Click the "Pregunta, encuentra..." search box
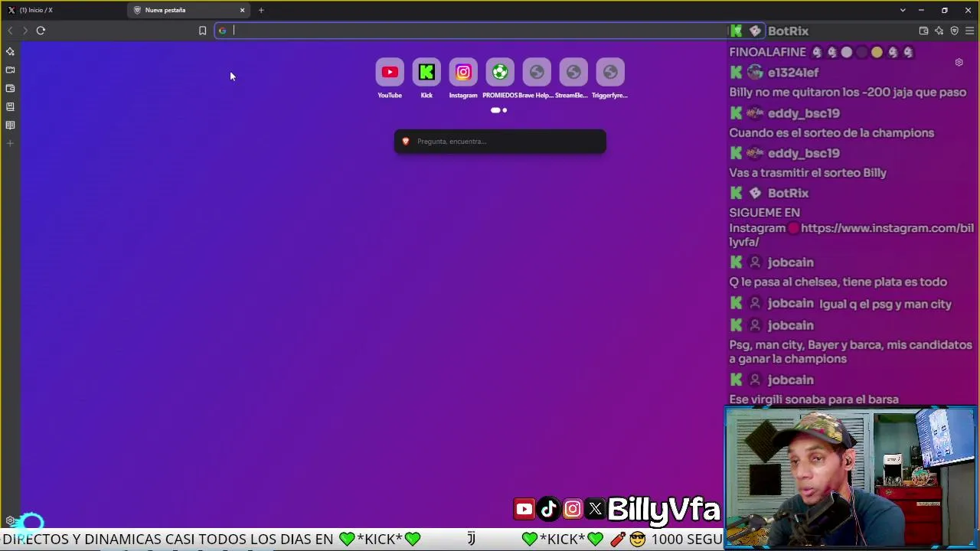Viewport: 980px width, 551px height. click(x=500, y=142)
